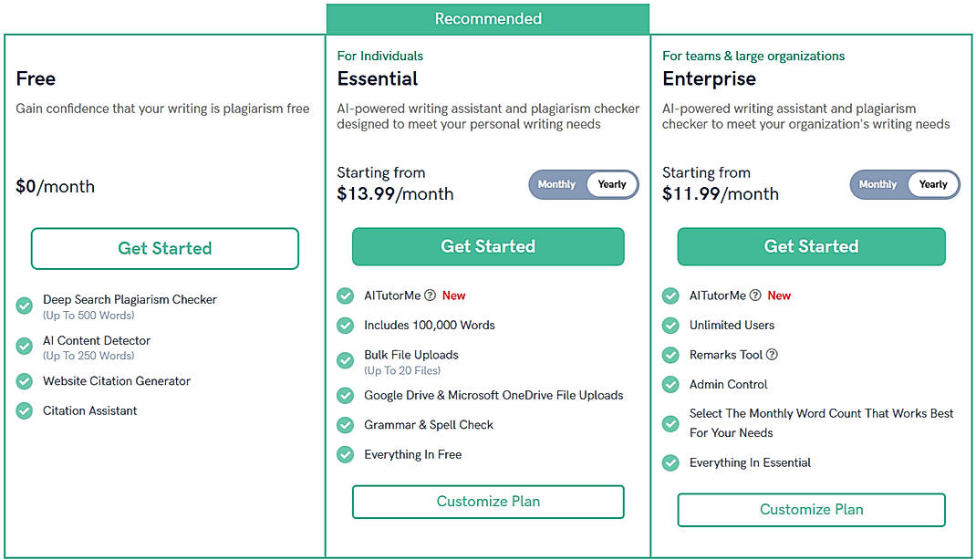Screen dimensions: 976x560
Task: Click Get Started on the Essential plan
Action: pyautogui.click(x=488, y=246)
